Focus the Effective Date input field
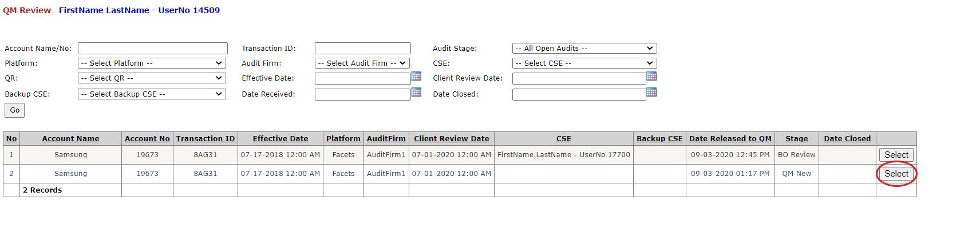 click(363, 78)
